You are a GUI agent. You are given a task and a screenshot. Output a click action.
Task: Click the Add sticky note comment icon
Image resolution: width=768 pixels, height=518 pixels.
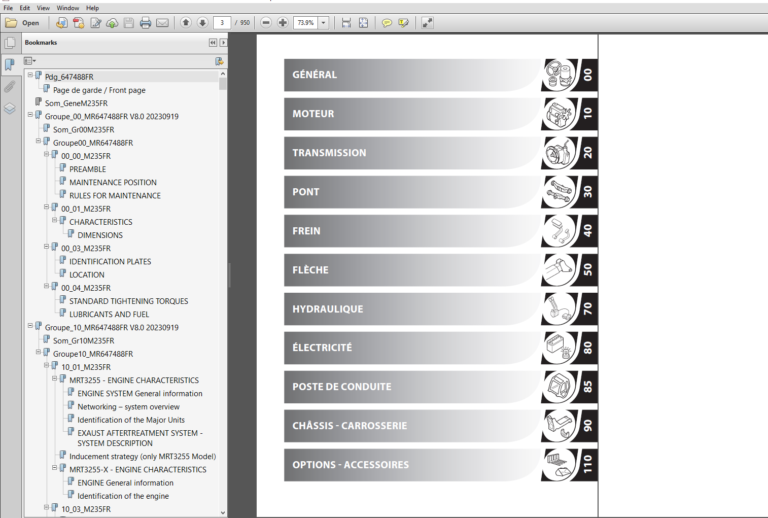[x=387, y=23]
